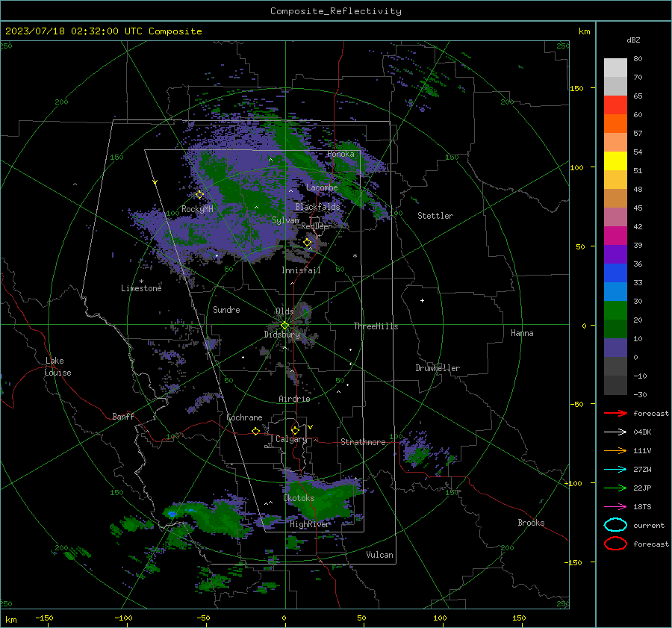Click the Lake Louise label

coord(57,367)
